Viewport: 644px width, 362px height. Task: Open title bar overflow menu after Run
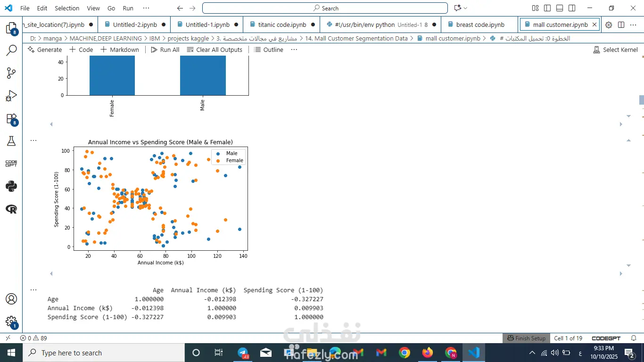pyautogui.click(x=146, y=8)
